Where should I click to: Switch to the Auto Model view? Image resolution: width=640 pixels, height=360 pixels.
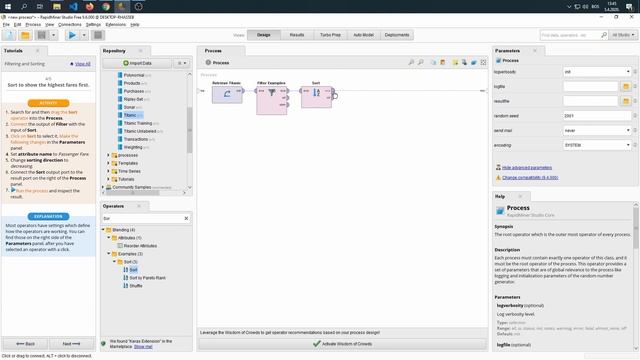point(363,35)
